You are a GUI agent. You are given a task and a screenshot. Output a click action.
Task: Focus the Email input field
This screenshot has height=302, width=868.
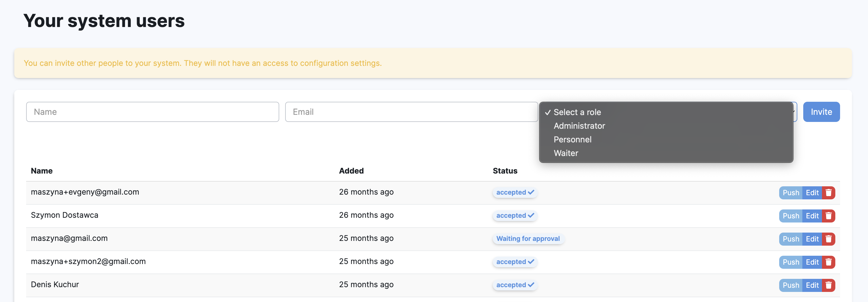click(x=411, y=112)
